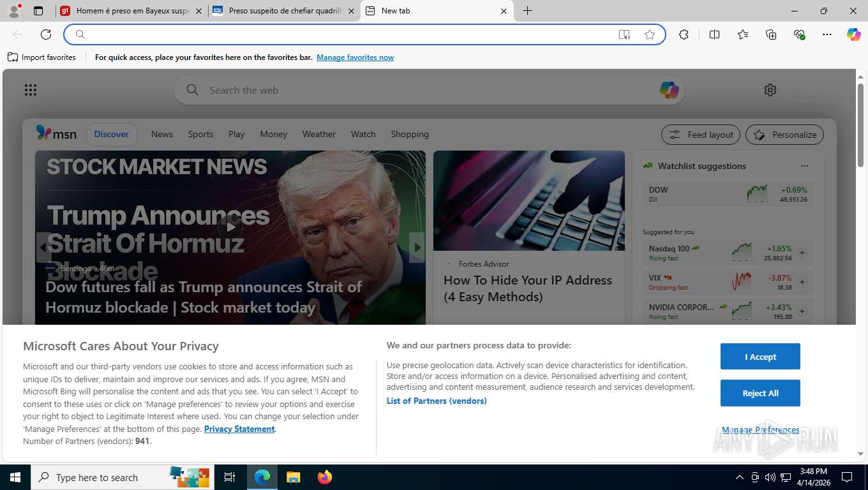868x490 pixels.
Task: Add Nasdaq 100 to the watchlist
Action: [x=802, y=253]
